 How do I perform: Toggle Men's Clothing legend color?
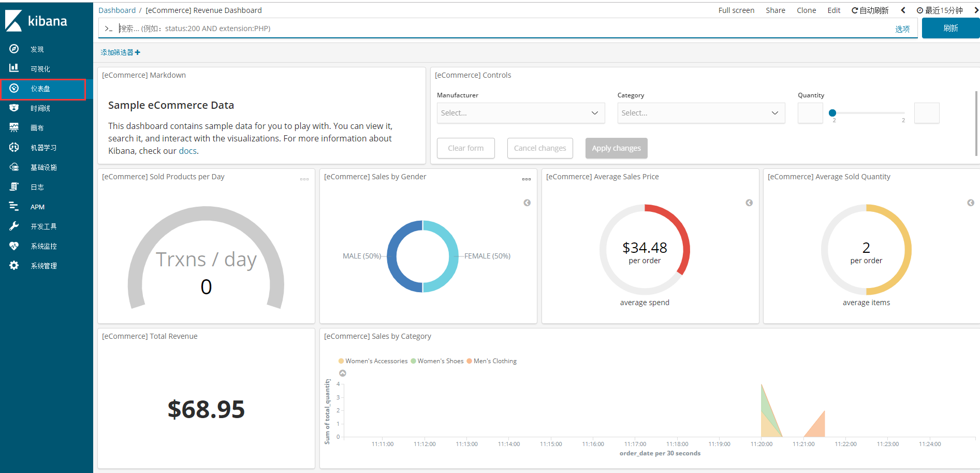(x=469, y=361)
